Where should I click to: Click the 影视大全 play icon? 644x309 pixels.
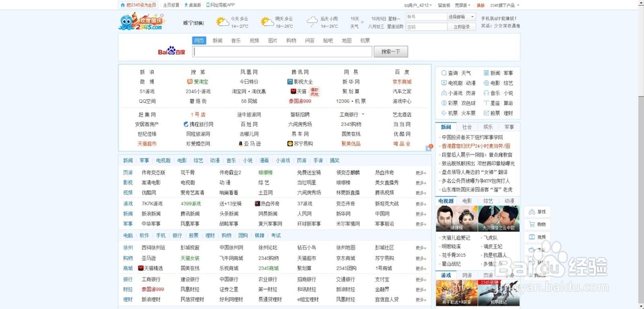[290, 82]
